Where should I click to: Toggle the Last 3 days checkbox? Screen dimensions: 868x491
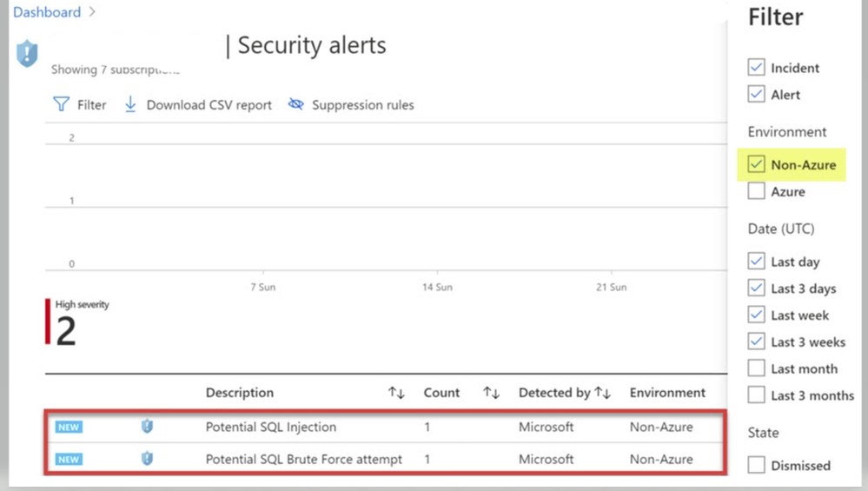pyautogui.click(x=756, y=288)
